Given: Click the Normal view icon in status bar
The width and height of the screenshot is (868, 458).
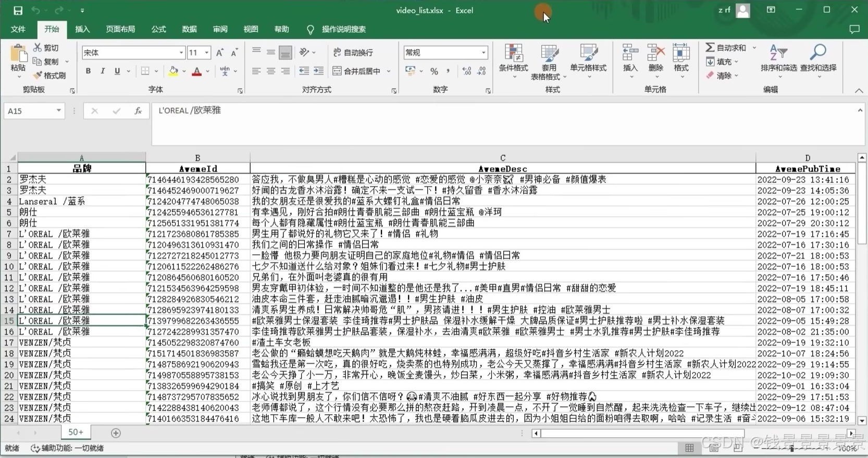Looking at the screenshot, I should [689, 448].
